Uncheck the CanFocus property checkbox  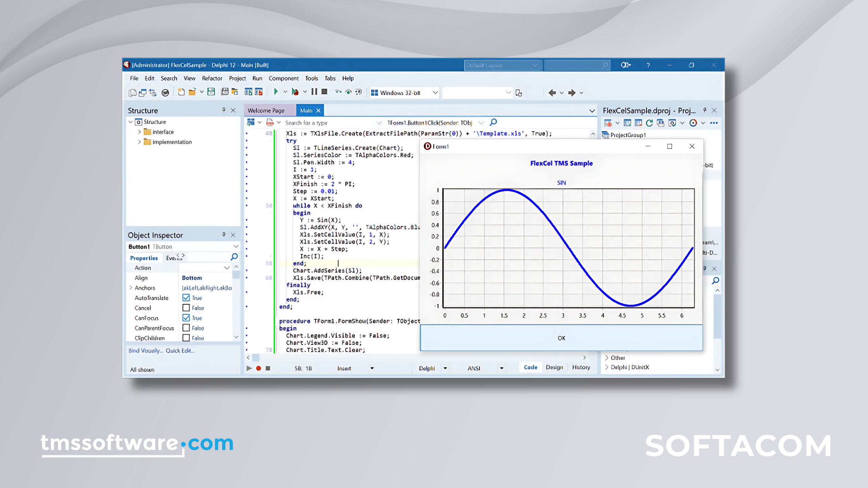click(x=186, y=318)
